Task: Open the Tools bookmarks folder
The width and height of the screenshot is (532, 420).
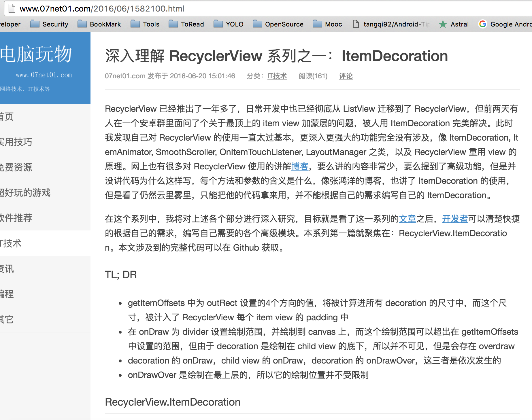Action: (145, 24)
